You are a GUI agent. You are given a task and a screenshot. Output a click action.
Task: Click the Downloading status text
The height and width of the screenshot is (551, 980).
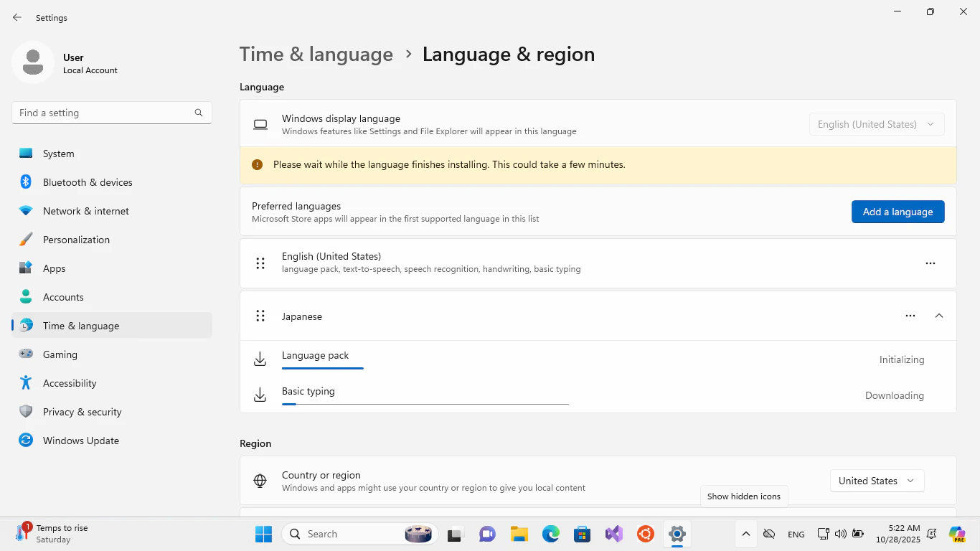click(894, 395)
